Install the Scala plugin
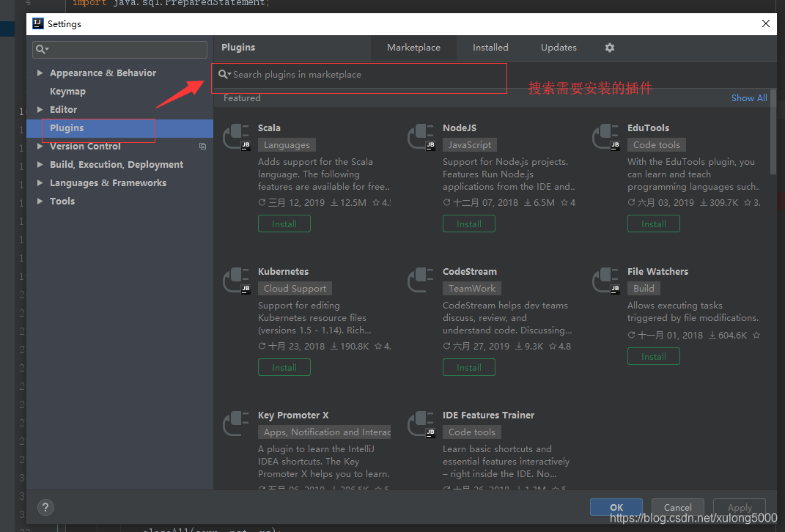This screenshot has height=532, width=785. [284, 223]
